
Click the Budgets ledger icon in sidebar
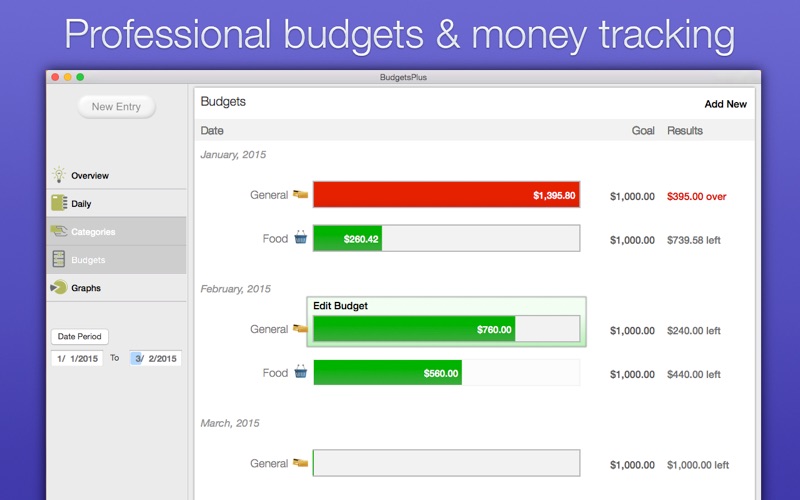(x=59, y=259)
